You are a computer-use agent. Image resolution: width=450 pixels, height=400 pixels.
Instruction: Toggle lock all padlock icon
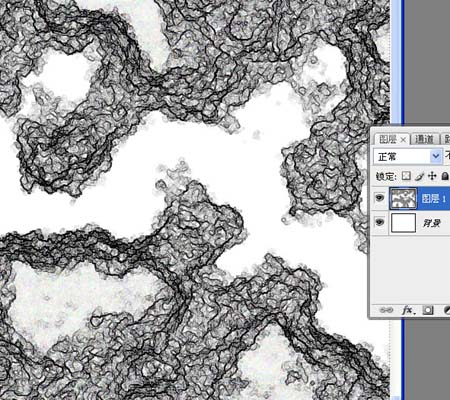(x=445, y=176)
